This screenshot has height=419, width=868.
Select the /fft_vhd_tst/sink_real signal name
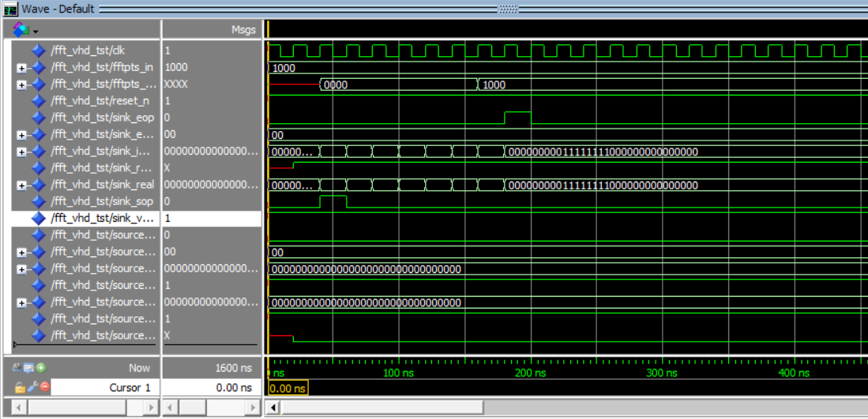coord(103,185)
